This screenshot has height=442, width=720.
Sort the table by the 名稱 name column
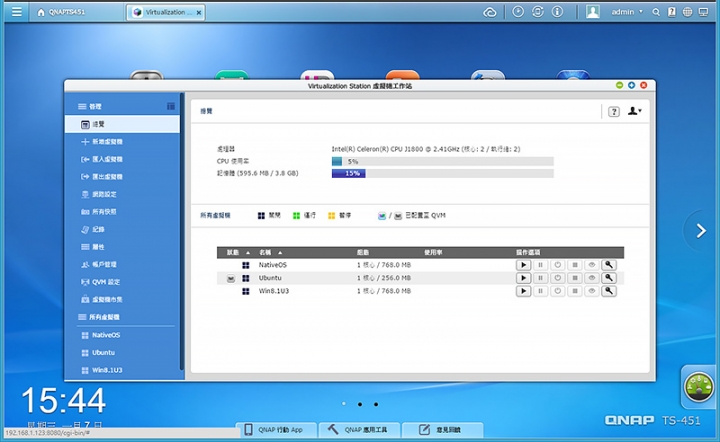[270, 252]
